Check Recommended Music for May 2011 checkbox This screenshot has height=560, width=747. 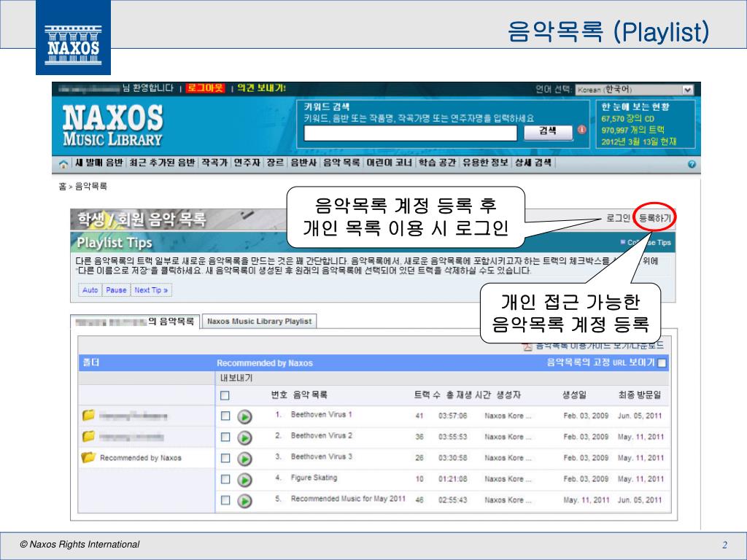click(225, 500)
